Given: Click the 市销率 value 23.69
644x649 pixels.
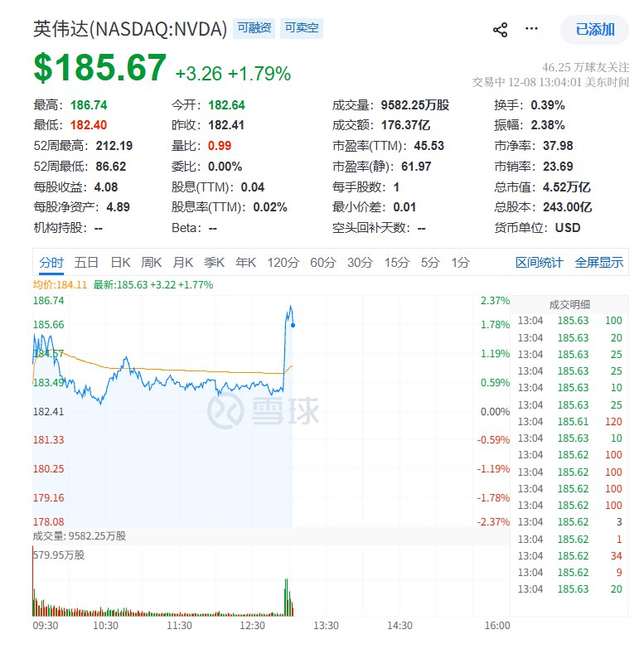Looking at the screenshot, I should tap(558, 167).
